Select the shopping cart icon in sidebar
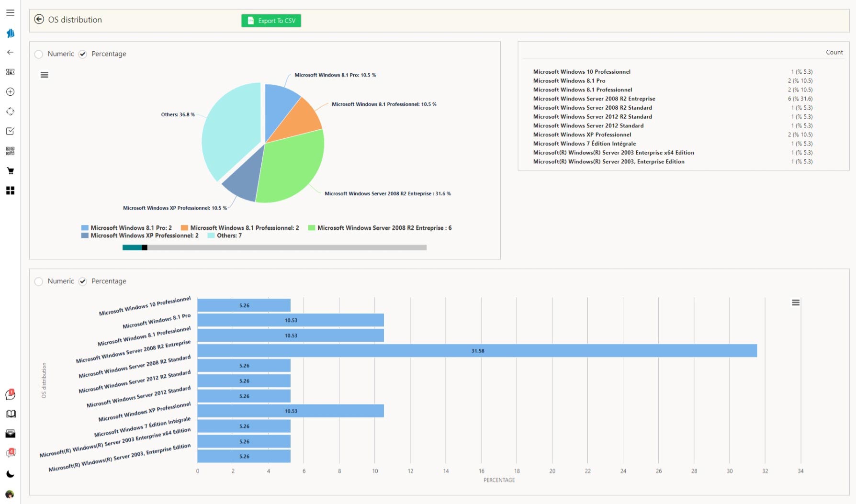The image size is (856, 504). pos(10,170)
